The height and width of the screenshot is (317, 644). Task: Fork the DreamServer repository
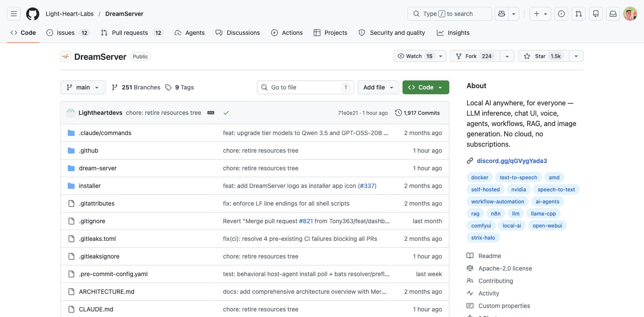(475, 56)
